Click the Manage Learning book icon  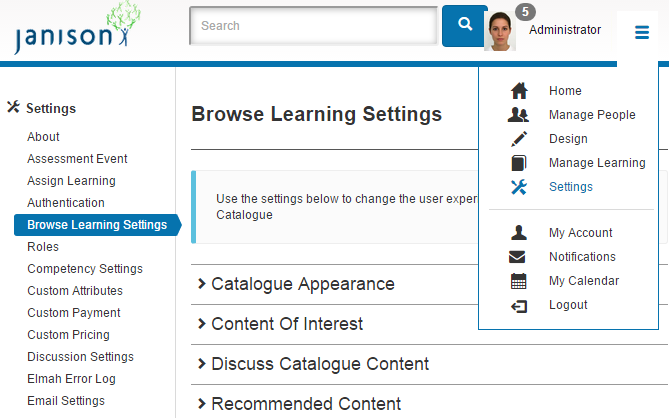tap(518, 163)
